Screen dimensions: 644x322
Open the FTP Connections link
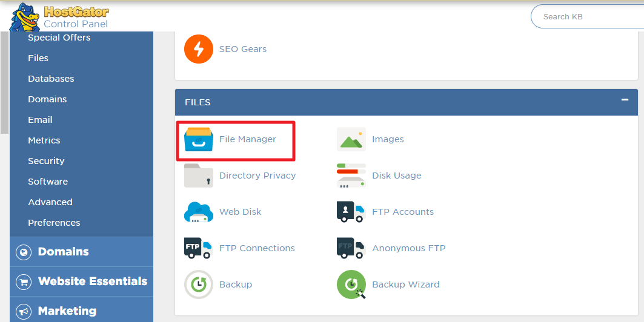click(x=257, y=248)
